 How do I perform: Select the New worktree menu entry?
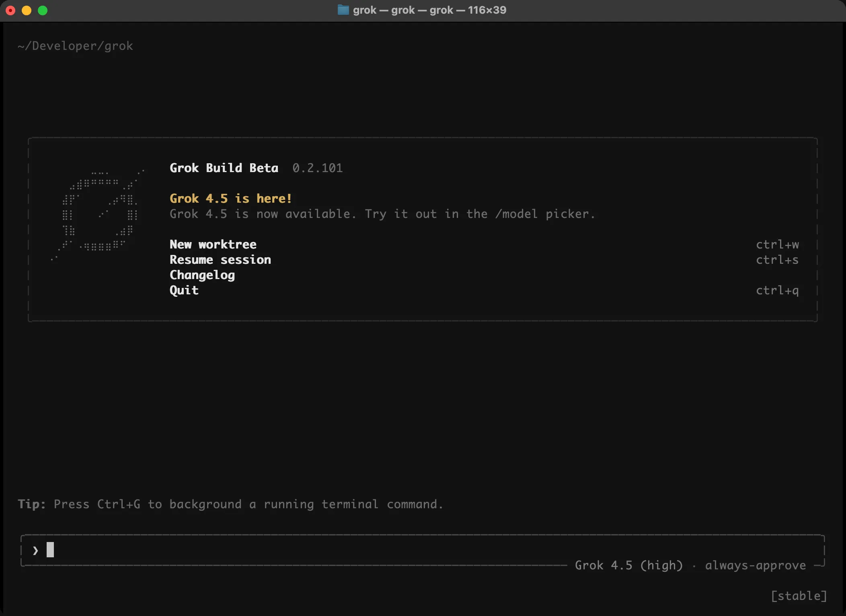(213, 244)
